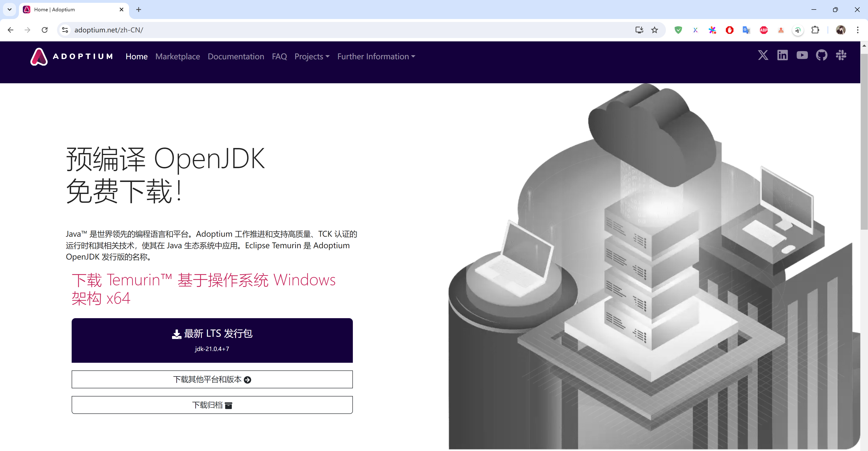Click the 下载归档 archive button
The height and width of the screenshot is (451, 868).
pyautogui.click(x=212, y=405)
